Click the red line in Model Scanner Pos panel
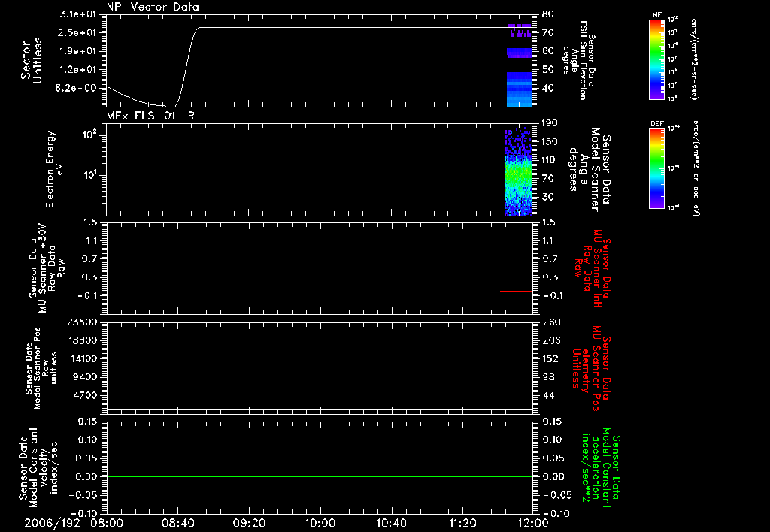This screenshot has height=532, width=770. [x=516, y=382]
